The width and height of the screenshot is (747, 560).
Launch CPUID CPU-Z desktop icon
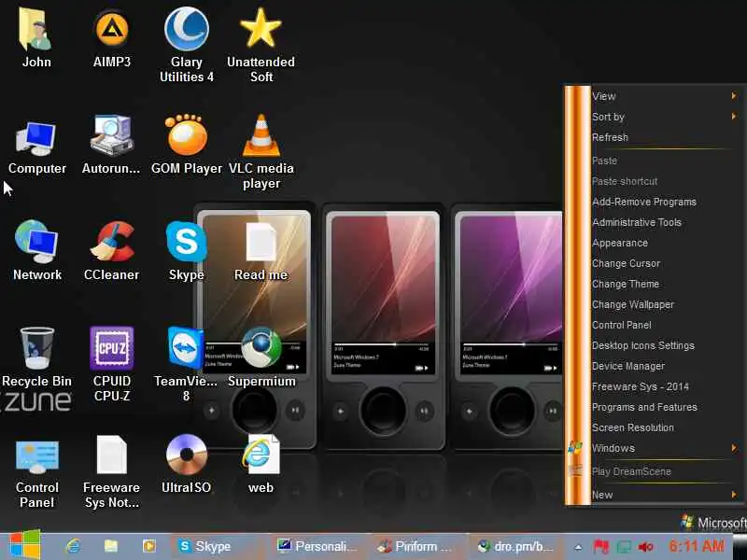click(x=111, y=348)
